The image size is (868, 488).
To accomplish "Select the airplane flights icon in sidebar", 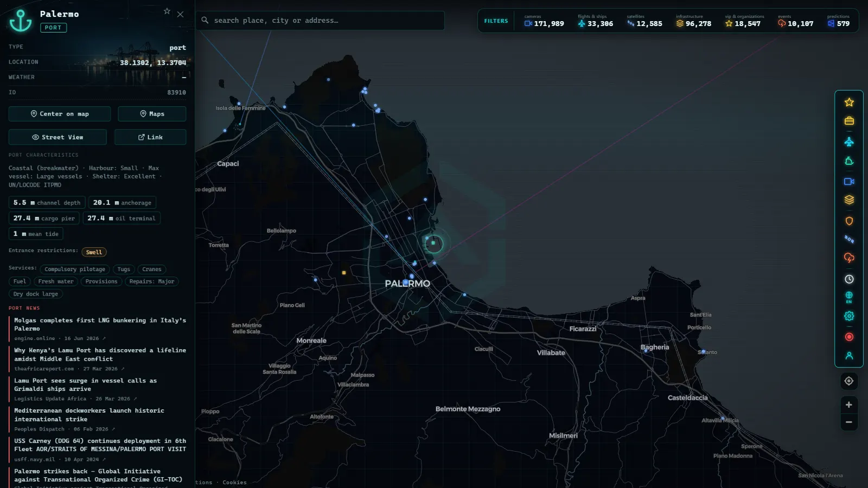I will point(849,142).
